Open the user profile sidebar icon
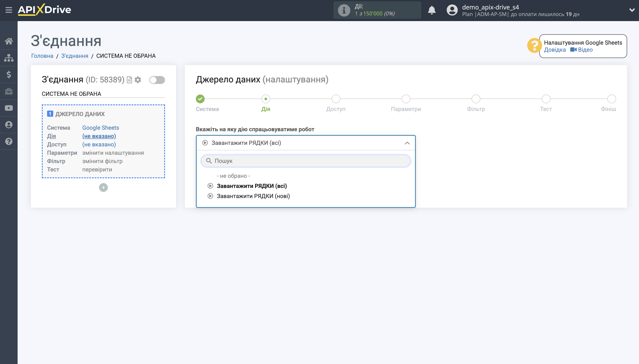 coord(9,124)
